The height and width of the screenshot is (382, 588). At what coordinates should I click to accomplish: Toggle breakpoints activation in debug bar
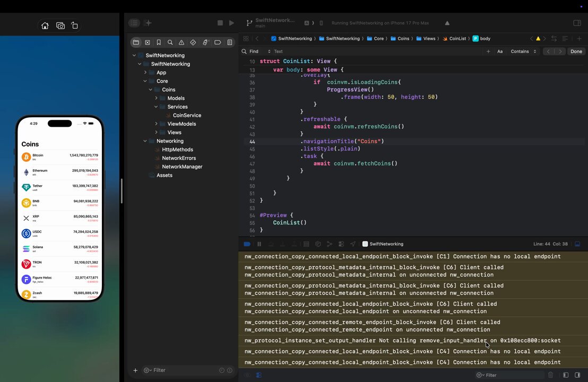tap(247, 244)
